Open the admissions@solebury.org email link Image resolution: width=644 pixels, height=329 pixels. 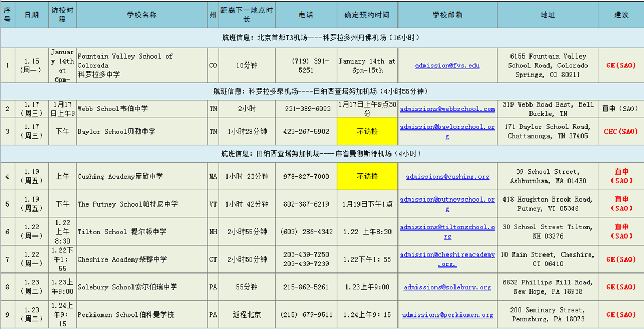pos(447,287)
